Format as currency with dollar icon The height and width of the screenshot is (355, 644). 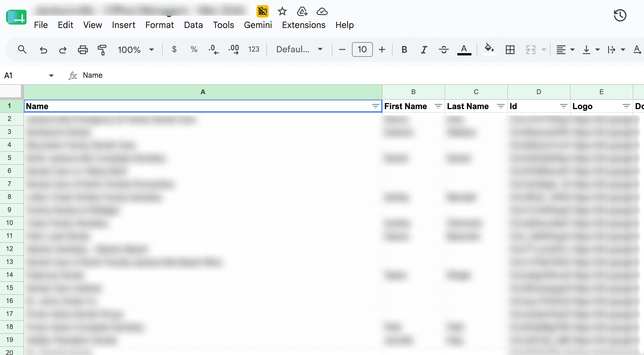[x=174, y=49]
